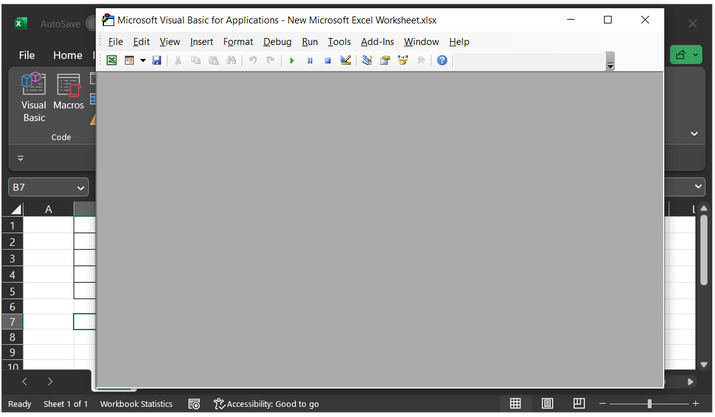Click the zoom in plus button
This screenshot has height=417, width=715.
pyautogui.click(x=695, y=404)
